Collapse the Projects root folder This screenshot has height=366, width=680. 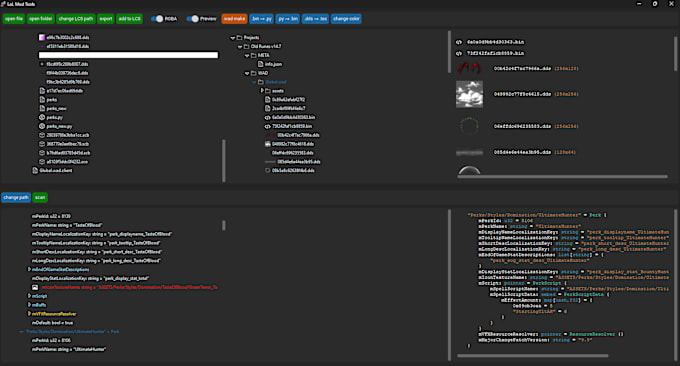coord(233,38)
